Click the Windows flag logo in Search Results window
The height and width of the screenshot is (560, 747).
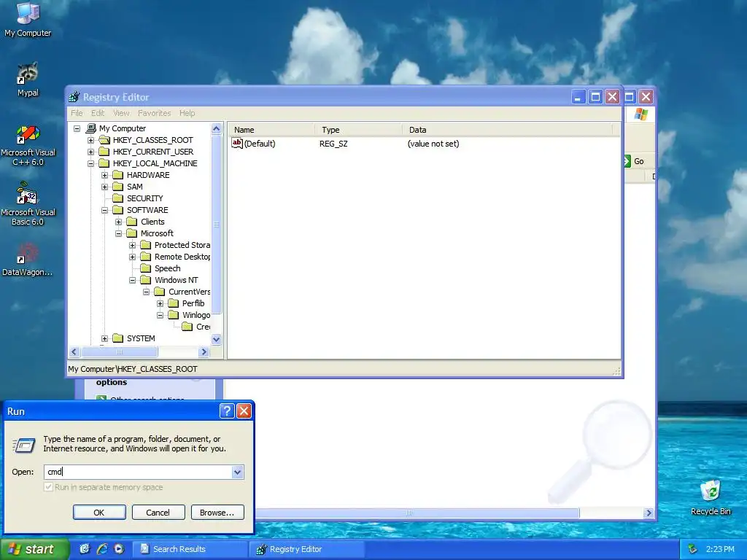coord(640,114)
